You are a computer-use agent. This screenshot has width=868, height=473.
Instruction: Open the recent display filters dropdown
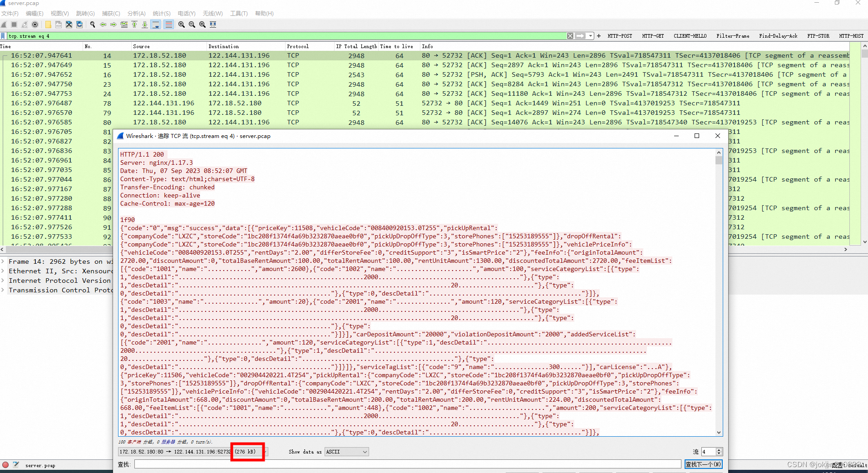tap(591, 36)
